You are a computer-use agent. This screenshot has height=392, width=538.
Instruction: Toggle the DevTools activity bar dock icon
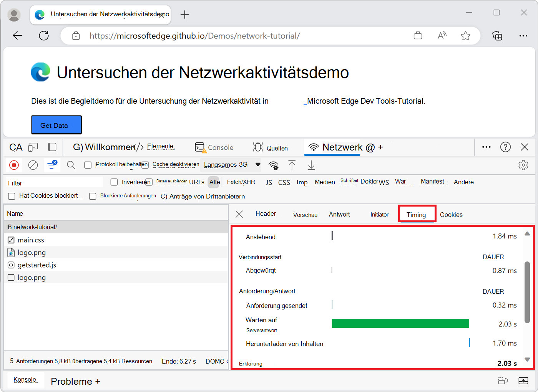point(52,147)
